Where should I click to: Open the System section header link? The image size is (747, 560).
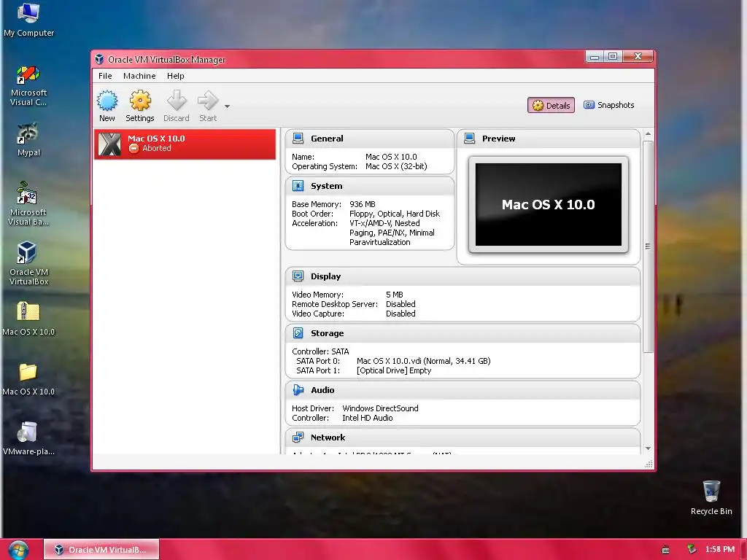click(x=326, y=186)
